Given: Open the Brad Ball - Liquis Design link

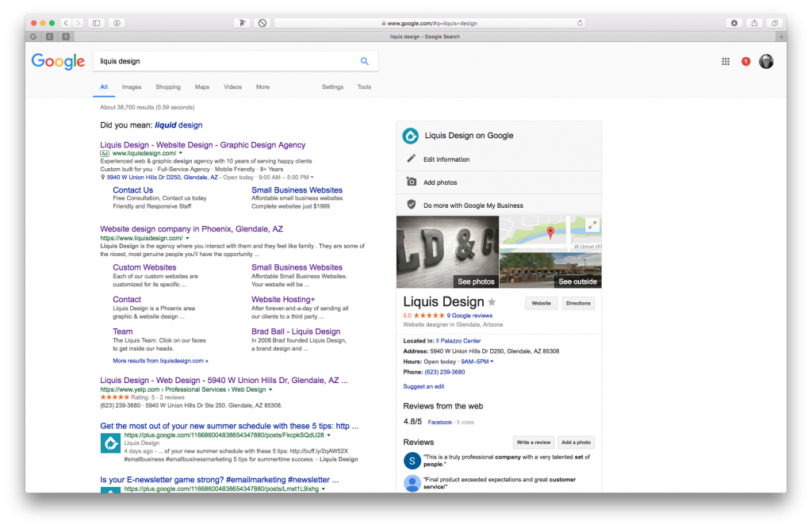Looking at the screenshot, I should pyautogui.click(x=296, y=332).
